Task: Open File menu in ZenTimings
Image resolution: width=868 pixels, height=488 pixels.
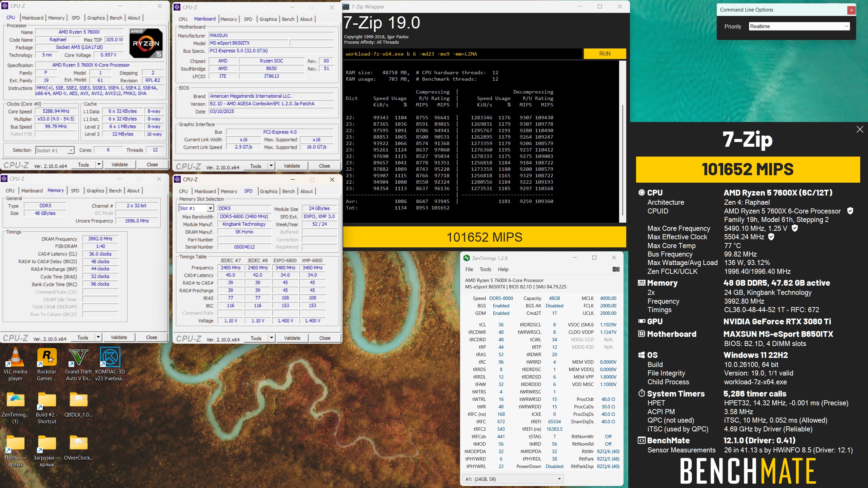Action: point(469,269)
